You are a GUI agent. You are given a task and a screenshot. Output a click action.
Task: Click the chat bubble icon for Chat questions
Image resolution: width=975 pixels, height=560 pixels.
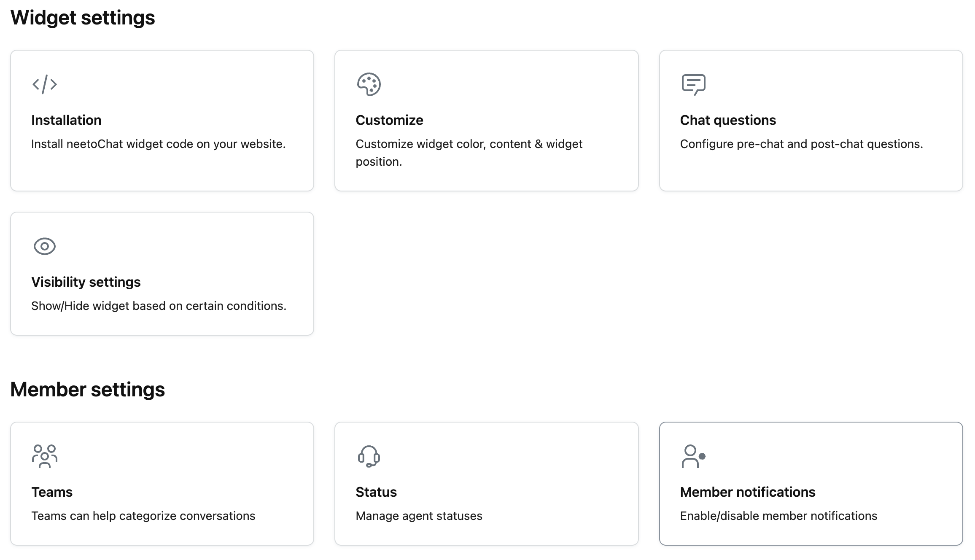pyautogui.click(x=694, y=84)
